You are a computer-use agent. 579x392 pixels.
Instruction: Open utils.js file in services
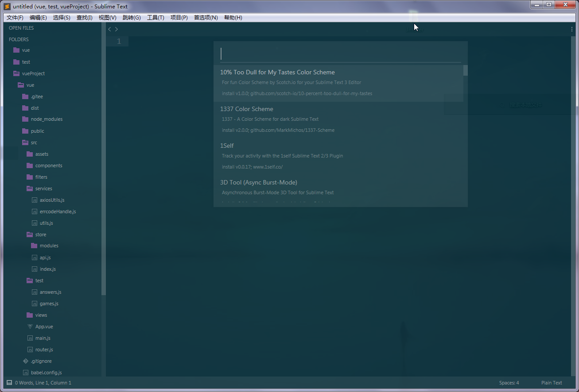tap(46, 223)
